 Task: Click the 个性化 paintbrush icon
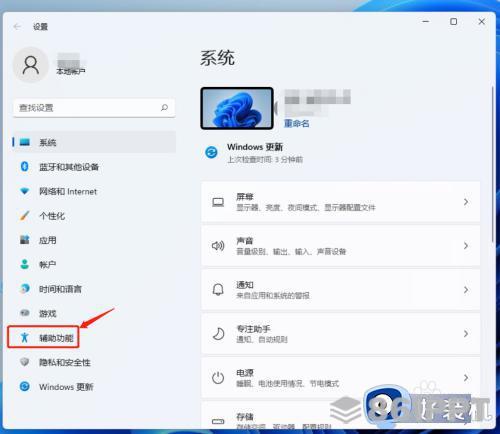pyautogui.click(x=24, y=216)
